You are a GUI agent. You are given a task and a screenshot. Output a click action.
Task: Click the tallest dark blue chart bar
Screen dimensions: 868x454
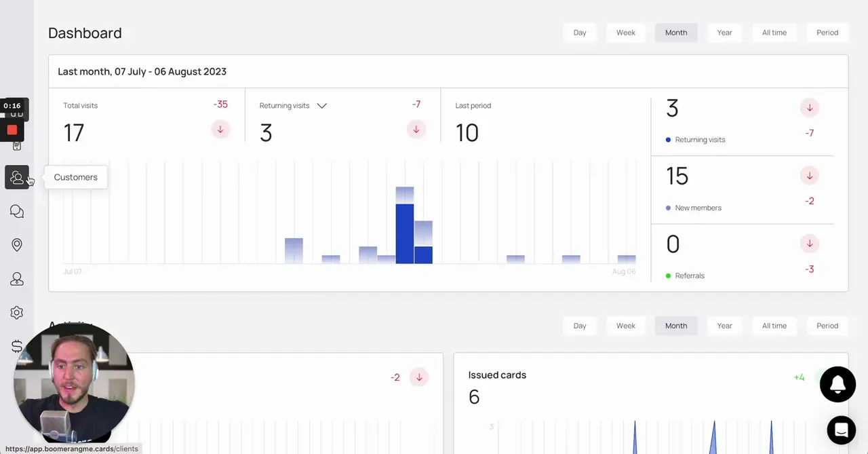405,233
